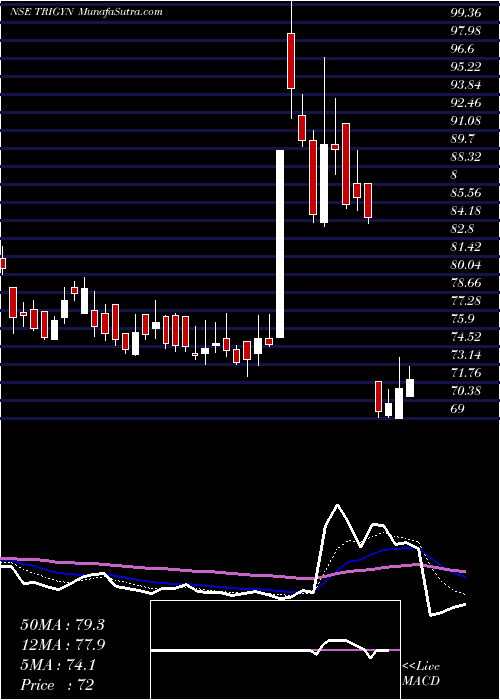Select the 96.6 price axis label

[x=462, y=49]
